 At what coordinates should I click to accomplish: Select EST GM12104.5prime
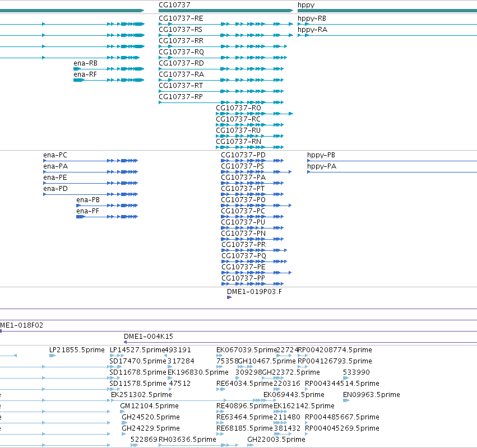(149, 406)
